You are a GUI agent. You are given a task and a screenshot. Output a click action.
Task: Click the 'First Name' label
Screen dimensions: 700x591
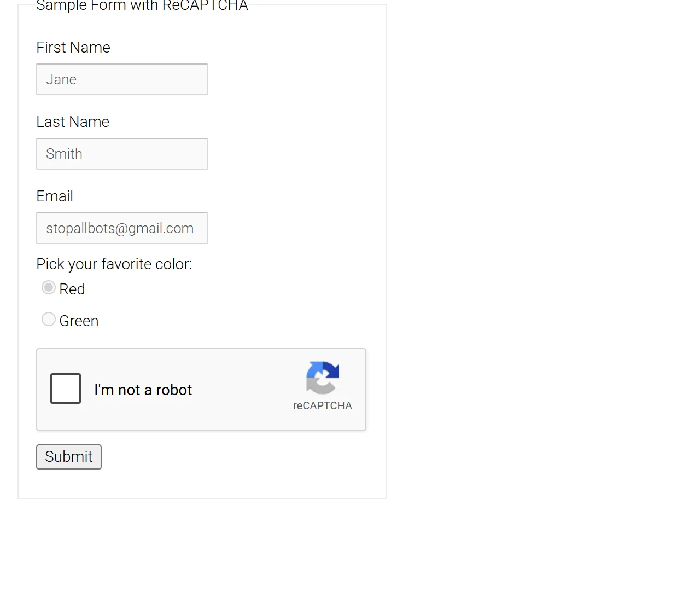click(x=73, y=48)
